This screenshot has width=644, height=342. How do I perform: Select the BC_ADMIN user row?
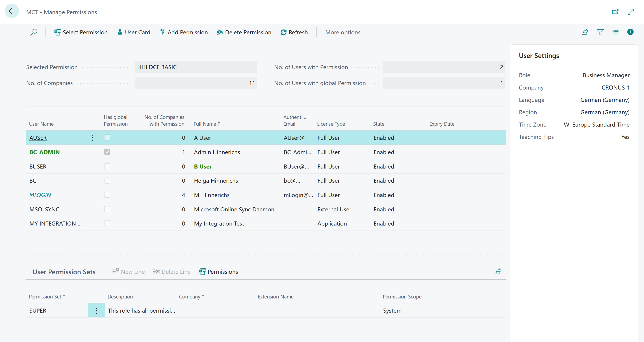pos(266,152)
